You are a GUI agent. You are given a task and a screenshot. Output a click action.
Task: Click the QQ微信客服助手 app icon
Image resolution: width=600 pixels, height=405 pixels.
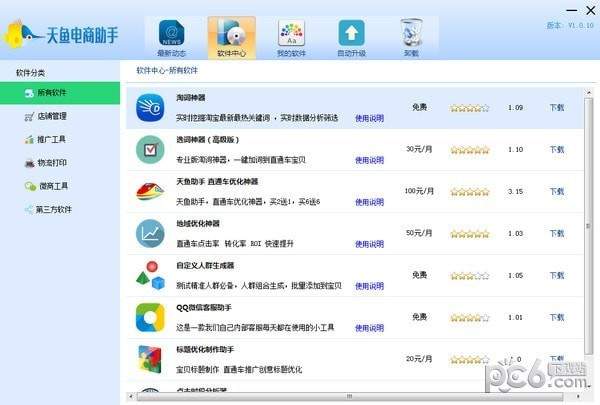coord(150,316)
